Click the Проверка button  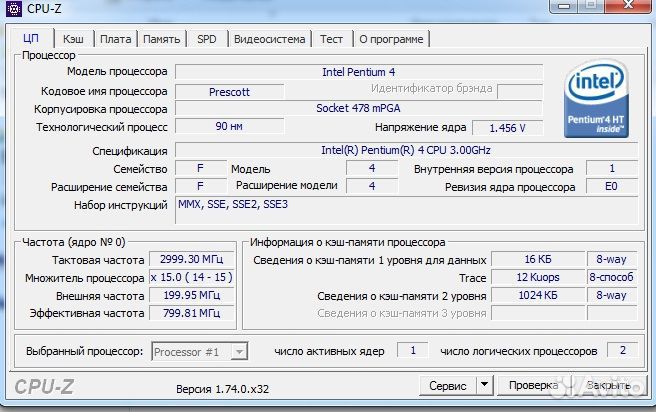[x=533, y=385]
